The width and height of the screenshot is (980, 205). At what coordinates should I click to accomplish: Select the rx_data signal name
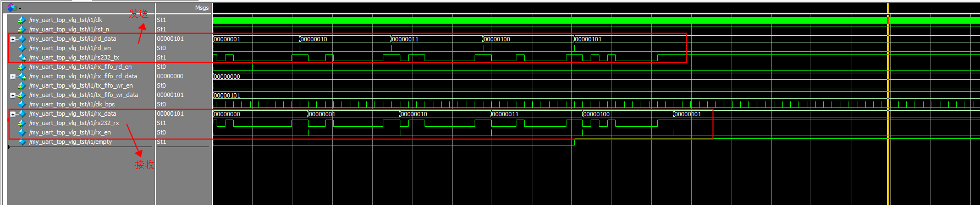(x=73, y=114)
